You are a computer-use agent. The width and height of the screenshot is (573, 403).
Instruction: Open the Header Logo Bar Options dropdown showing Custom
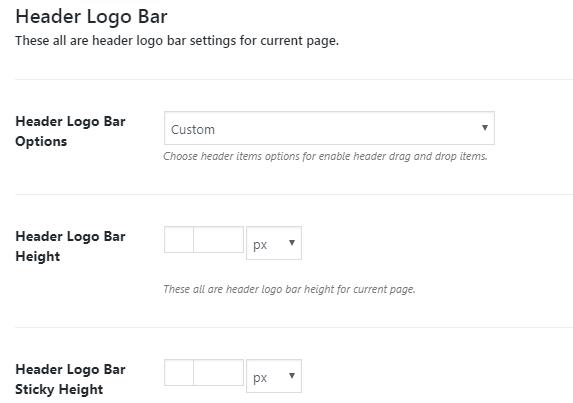point(329,128)
